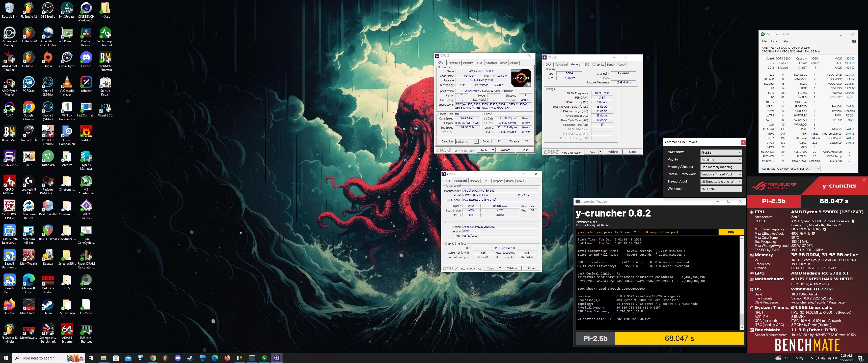Open the Priority dropdown set to Realtime
The width and height of the screenshot is (868, 363).
pos(721,160)
